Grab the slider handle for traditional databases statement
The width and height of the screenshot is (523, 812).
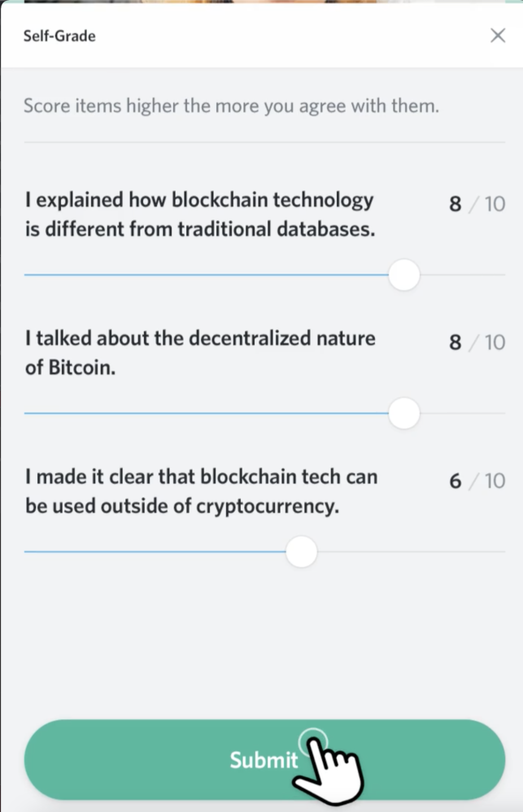pos(403,275)
